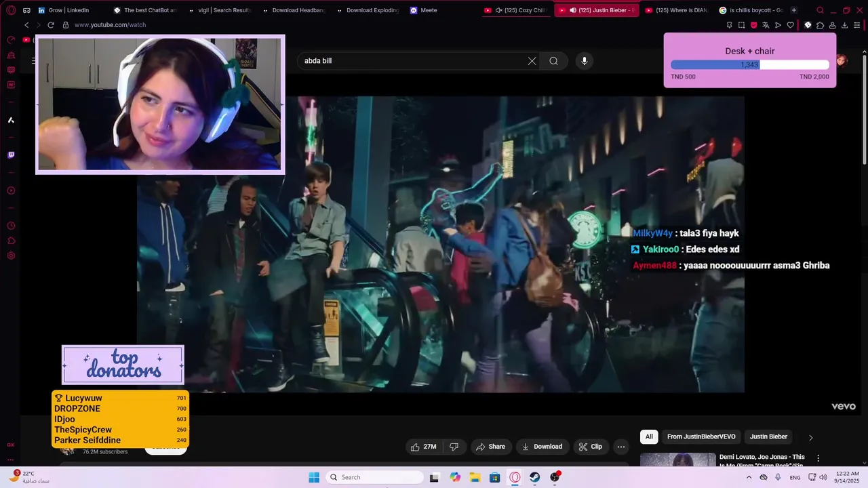Switch to The best ChatBot tab
The height and width of the screenshot is (488, 868).
coord(145,10)
